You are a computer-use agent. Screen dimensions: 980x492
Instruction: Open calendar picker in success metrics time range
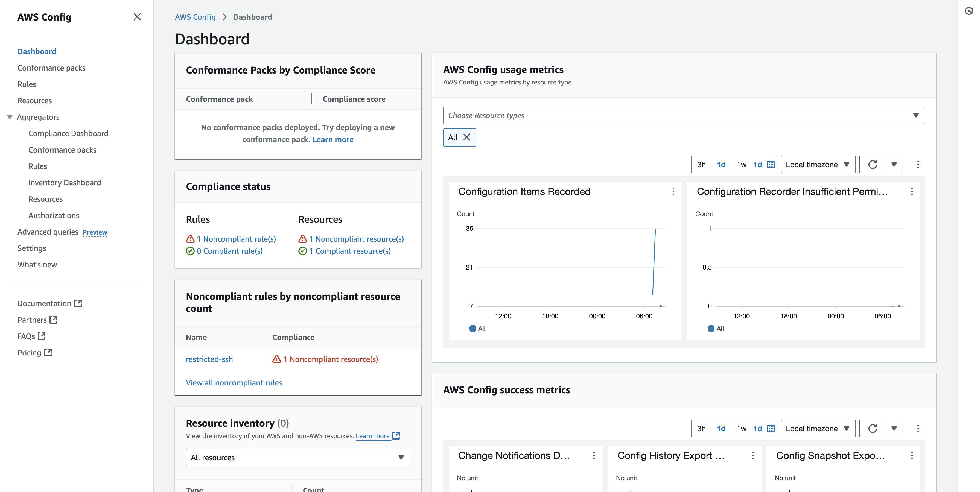tap(771, 429)
